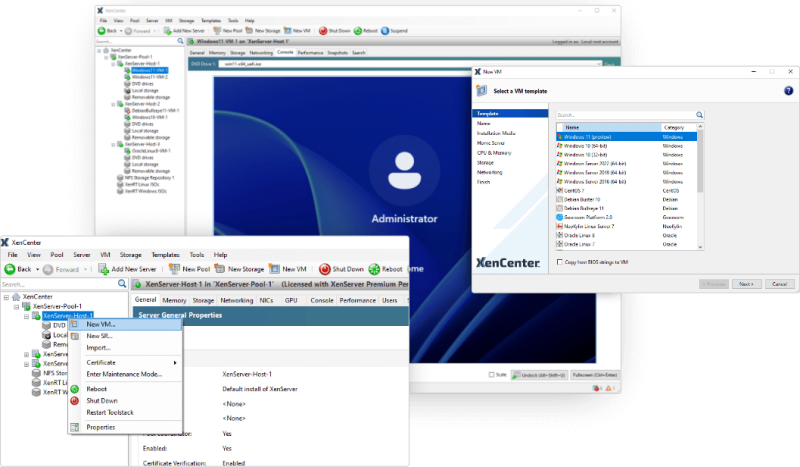Click New Storage icon in background XenCenter toolbar

coord(249,31)
